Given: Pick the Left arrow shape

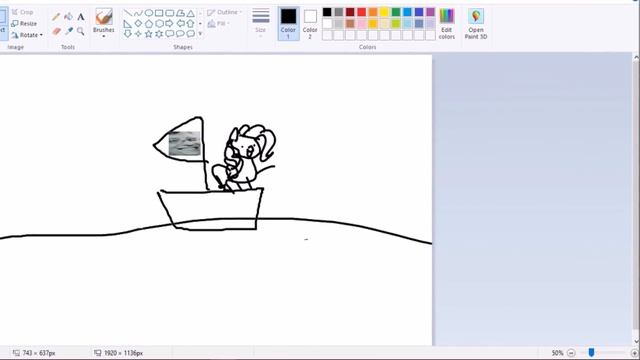Looking at the screenshot, I should pos(180,24).
